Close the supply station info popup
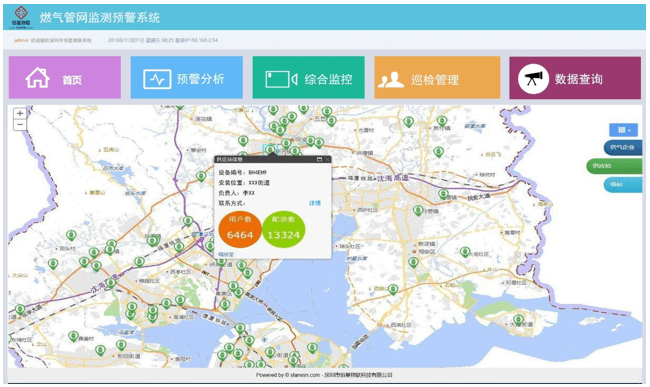 pos(327,159)
